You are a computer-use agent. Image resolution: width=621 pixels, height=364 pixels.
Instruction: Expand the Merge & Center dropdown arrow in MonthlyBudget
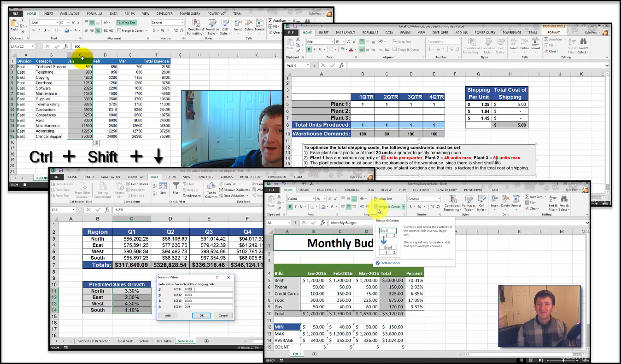point(404,207)
